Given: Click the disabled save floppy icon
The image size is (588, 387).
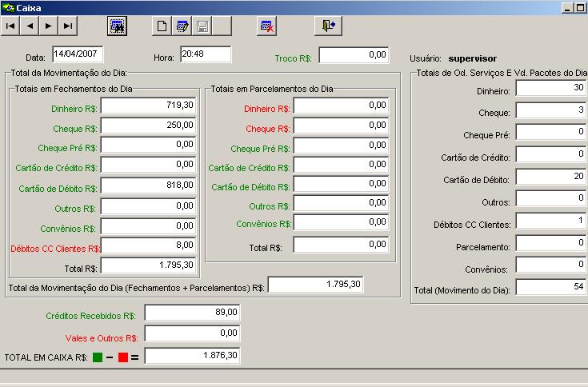Looking at the screenshot, I should click(x=203, y=26).
